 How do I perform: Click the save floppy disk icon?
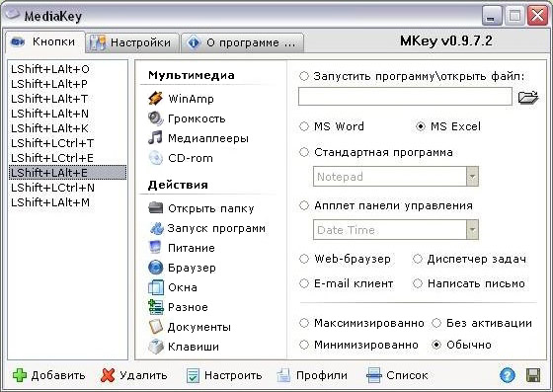533,375
